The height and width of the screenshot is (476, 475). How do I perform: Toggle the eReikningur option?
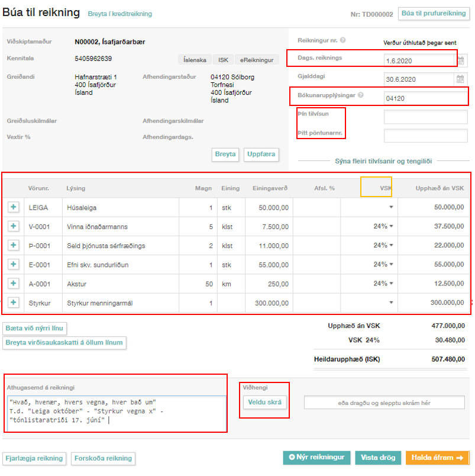tap(256, 60)
